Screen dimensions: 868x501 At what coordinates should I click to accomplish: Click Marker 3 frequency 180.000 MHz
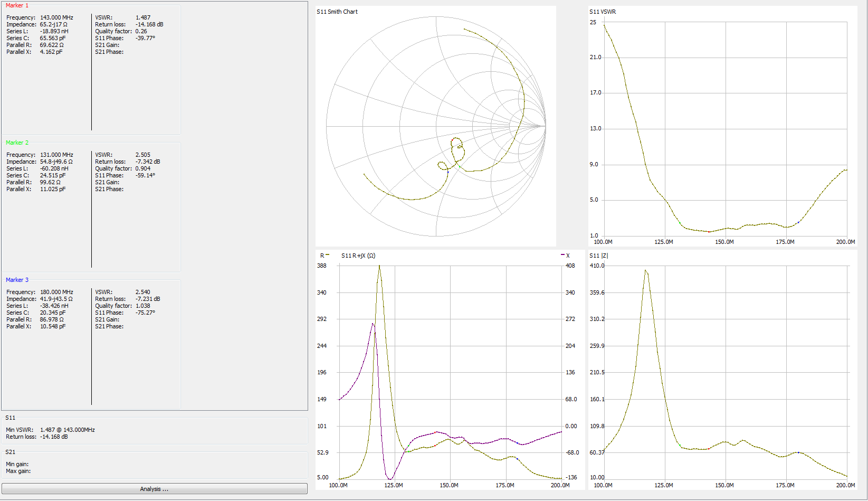coord(56,292)
